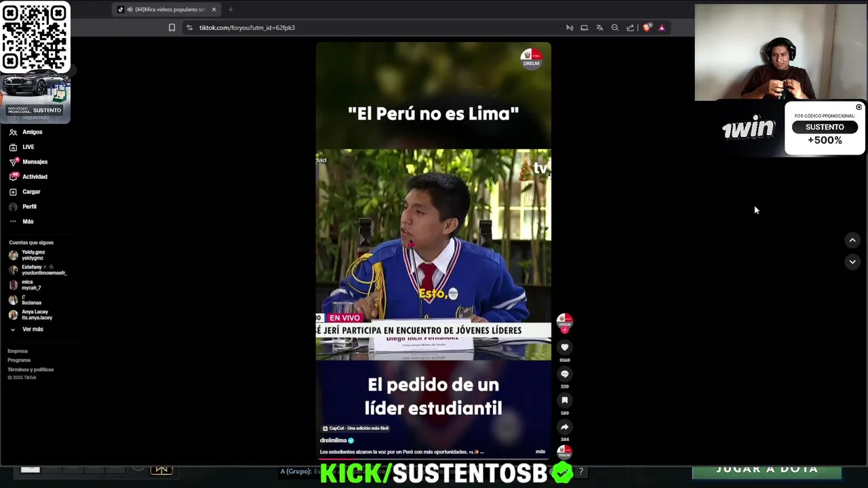Click the playing TikTok video
868x488 pixels.
(433, 251)
